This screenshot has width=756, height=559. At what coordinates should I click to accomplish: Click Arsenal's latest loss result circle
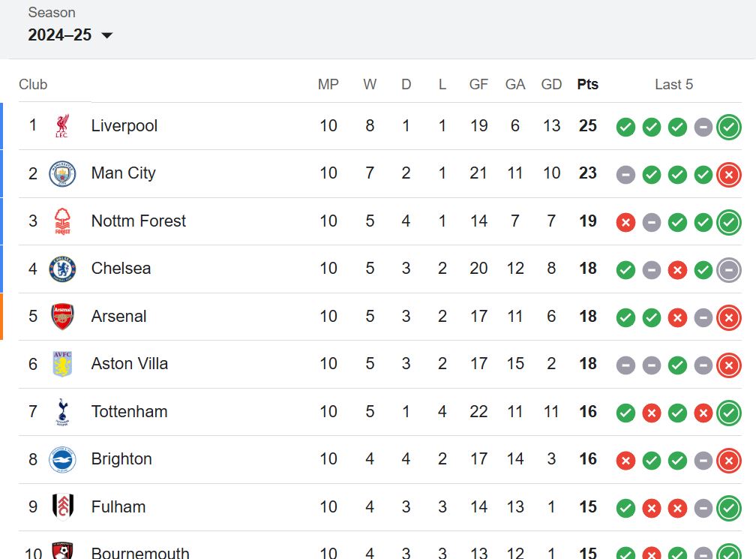(x=728, y=318)
